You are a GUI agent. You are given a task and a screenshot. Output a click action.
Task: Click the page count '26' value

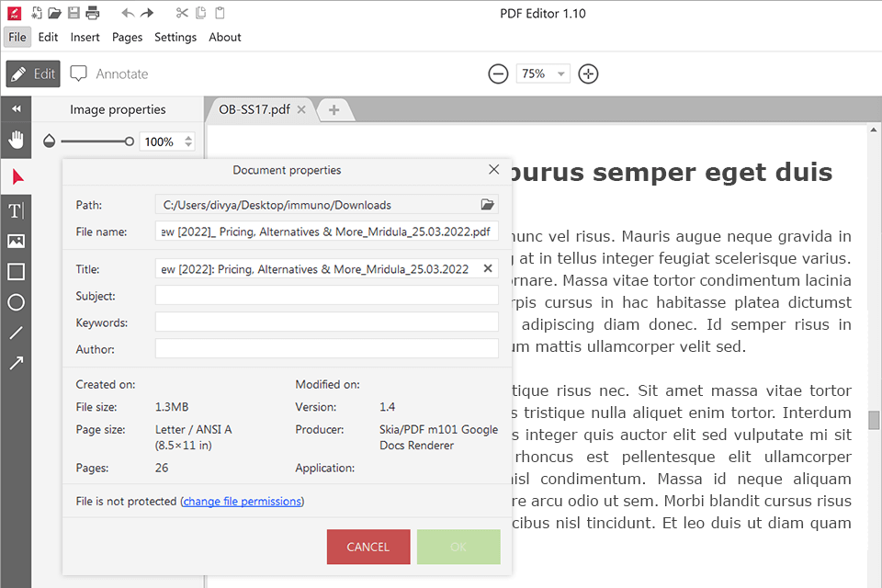162,468
